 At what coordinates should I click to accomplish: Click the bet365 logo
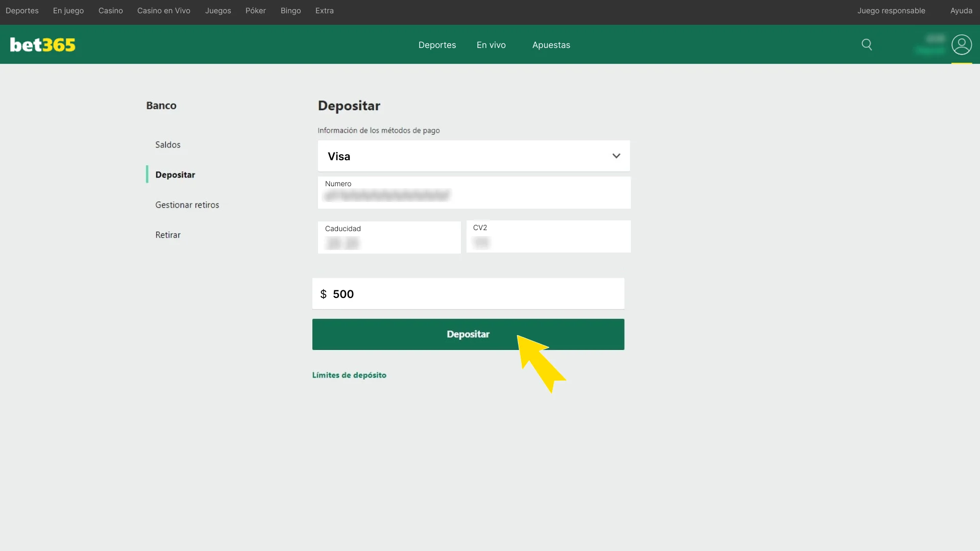coord(42,45)
